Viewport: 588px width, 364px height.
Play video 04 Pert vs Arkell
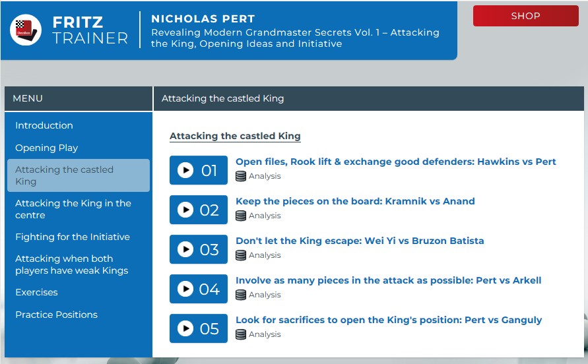point(199,289)
